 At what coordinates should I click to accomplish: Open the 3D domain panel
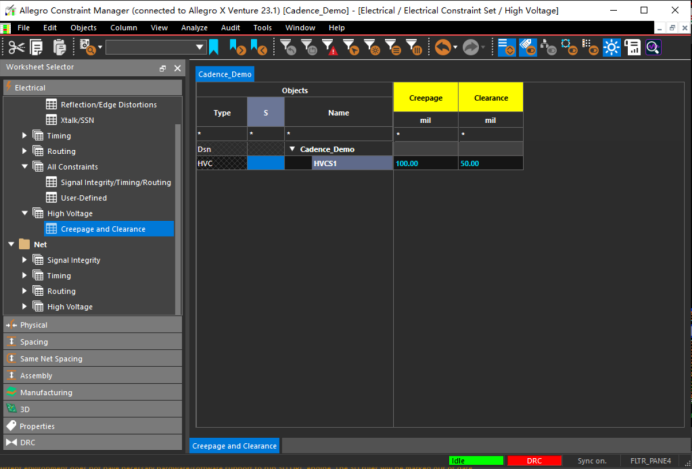click(x=93, y=409)
